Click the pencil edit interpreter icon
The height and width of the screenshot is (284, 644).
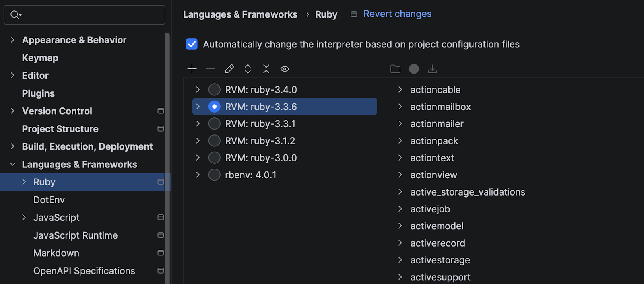[x=229, y=69]
